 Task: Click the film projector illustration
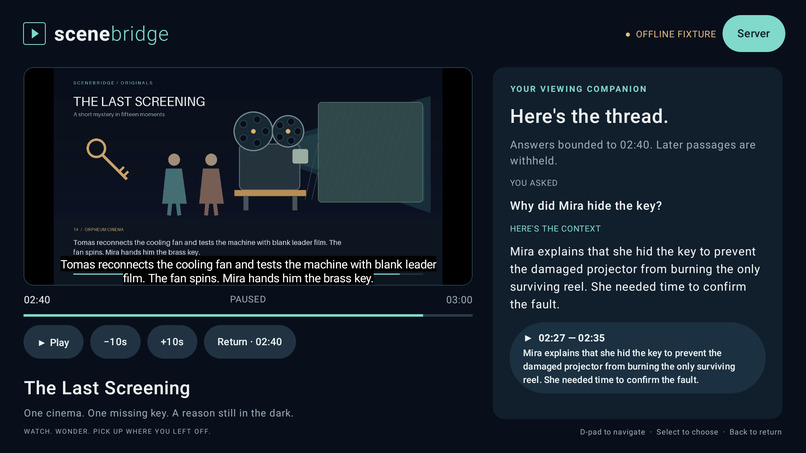270,161
